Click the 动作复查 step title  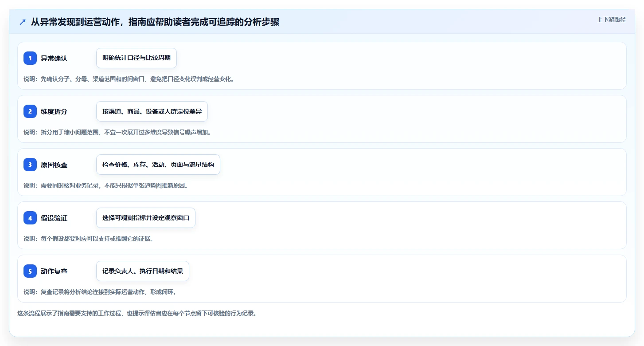point(54,271)
